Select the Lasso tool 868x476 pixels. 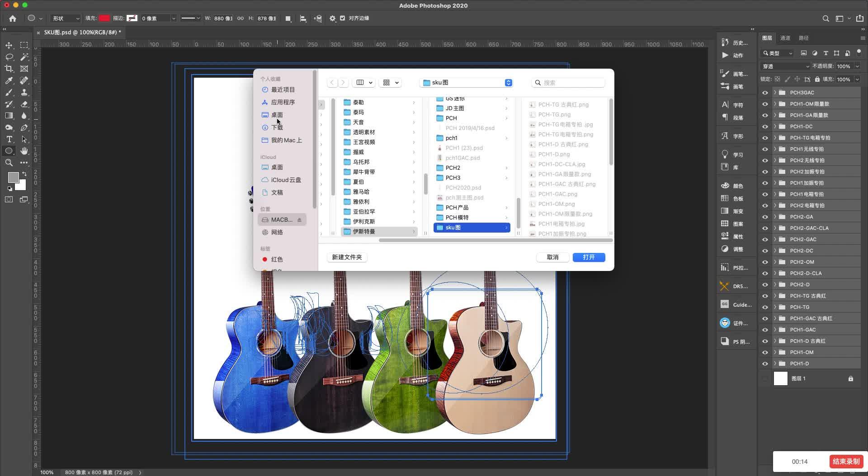click(9, 57)
